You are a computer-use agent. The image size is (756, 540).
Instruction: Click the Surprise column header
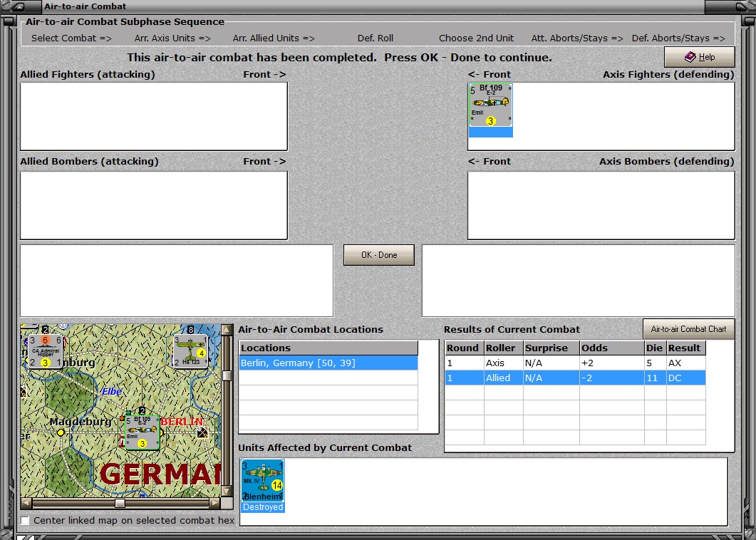coord(551,348)
